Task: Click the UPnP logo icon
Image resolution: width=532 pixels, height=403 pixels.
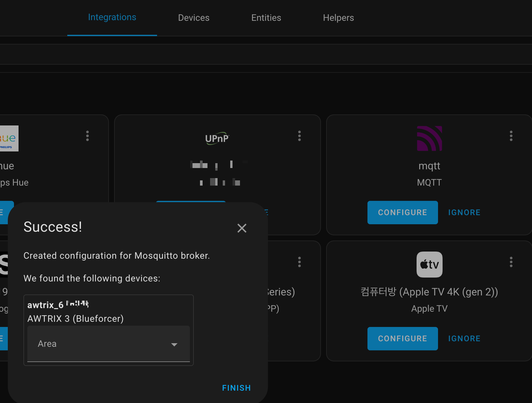Action: click(x=217, y=138)
